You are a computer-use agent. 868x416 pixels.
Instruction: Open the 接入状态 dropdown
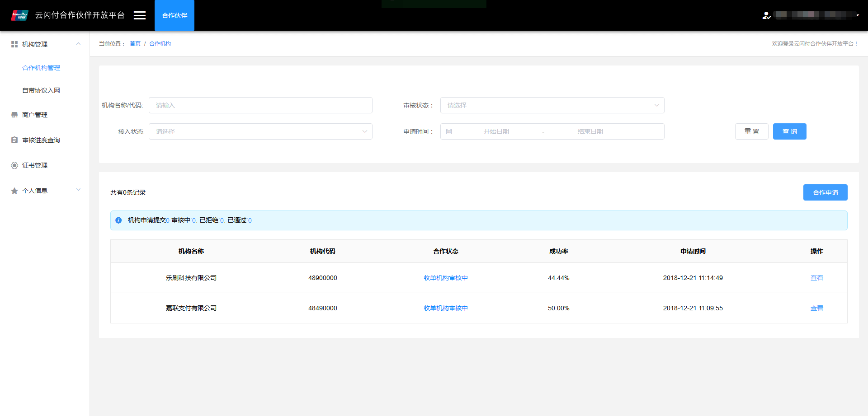tap(260, 131)
